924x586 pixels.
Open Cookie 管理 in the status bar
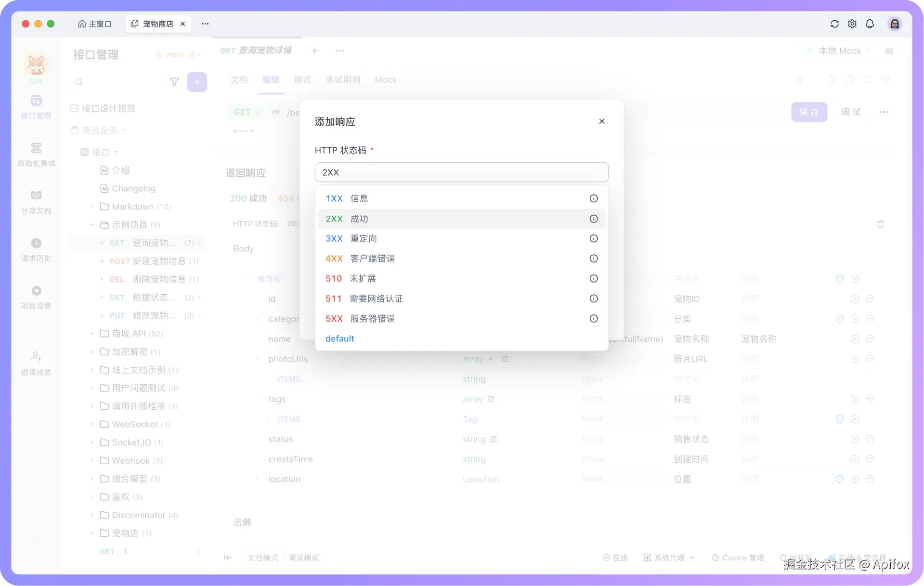tap(738, 558)
